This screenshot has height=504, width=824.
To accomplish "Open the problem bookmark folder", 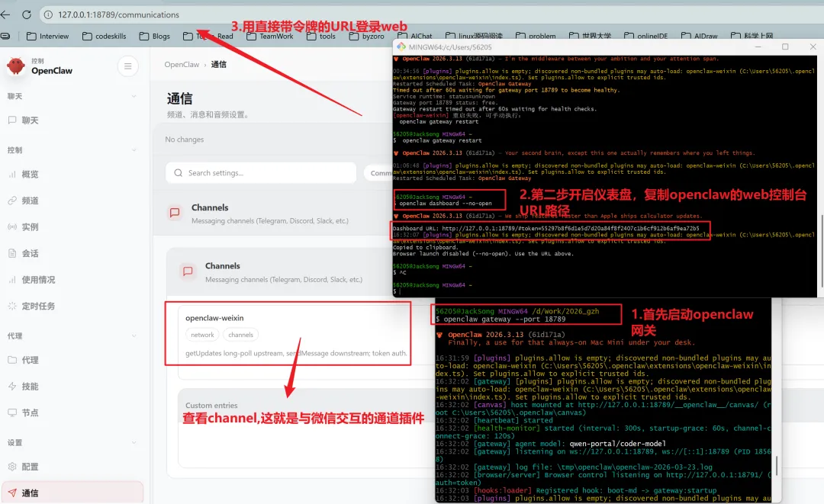I will click(x=536, y=37).
